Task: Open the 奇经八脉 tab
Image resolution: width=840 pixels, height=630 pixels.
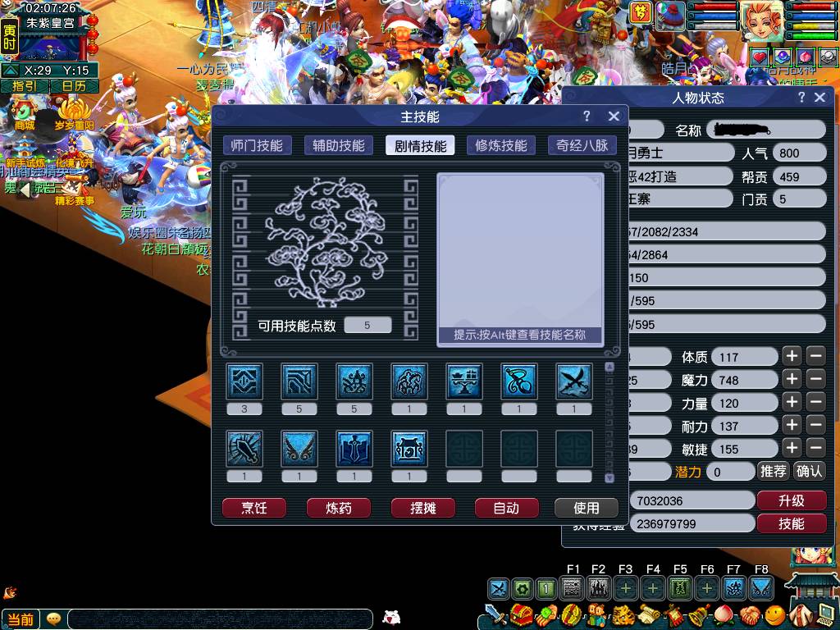Action: click(x=582, y=146)
